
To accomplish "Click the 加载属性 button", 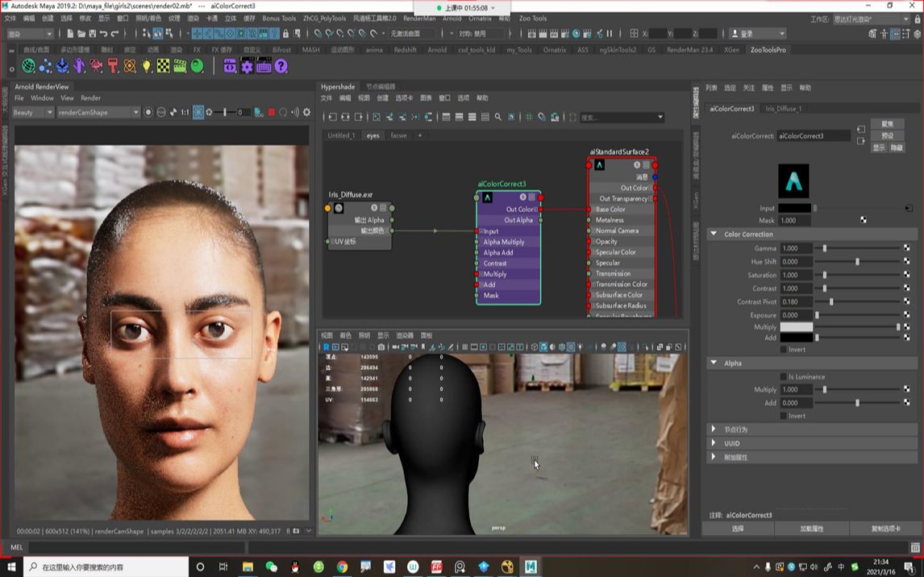I will pos(811,529).
